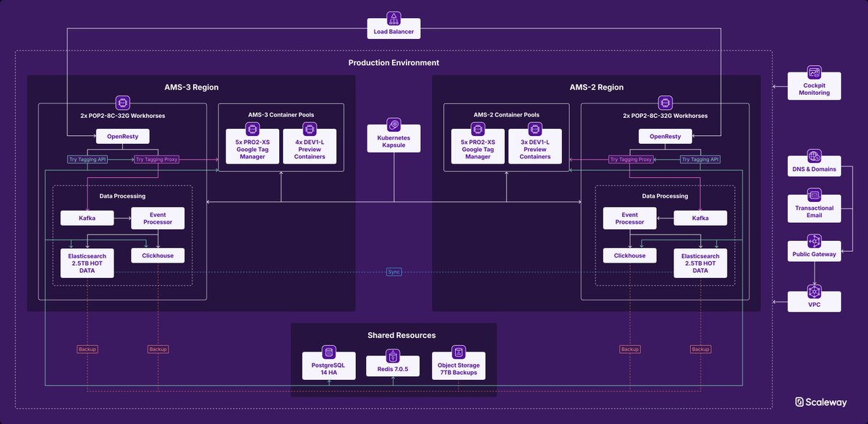The image size is (868, 424).
Task: Select the AMS-3 Workhorses chip icon
Action: (122, 103)
